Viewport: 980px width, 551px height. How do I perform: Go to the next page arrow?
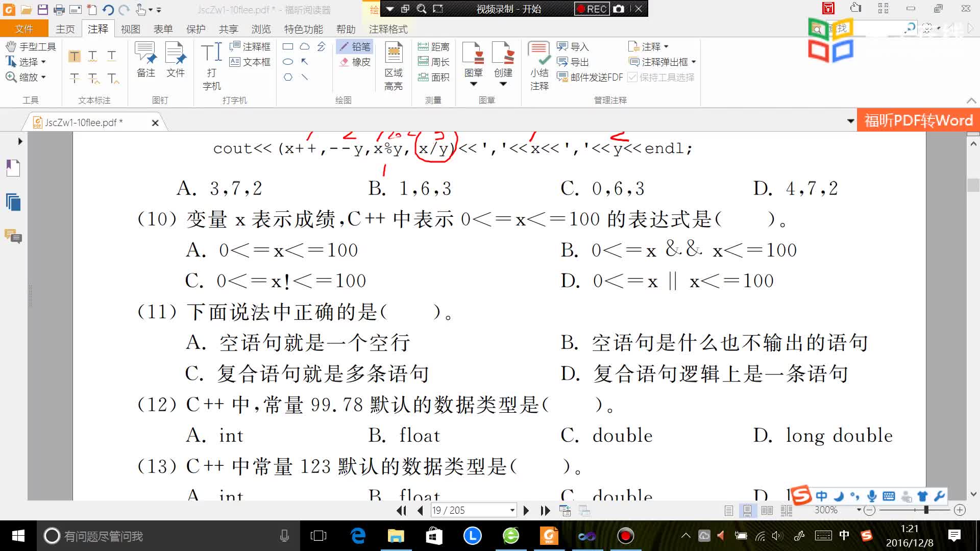click(526, 510)
